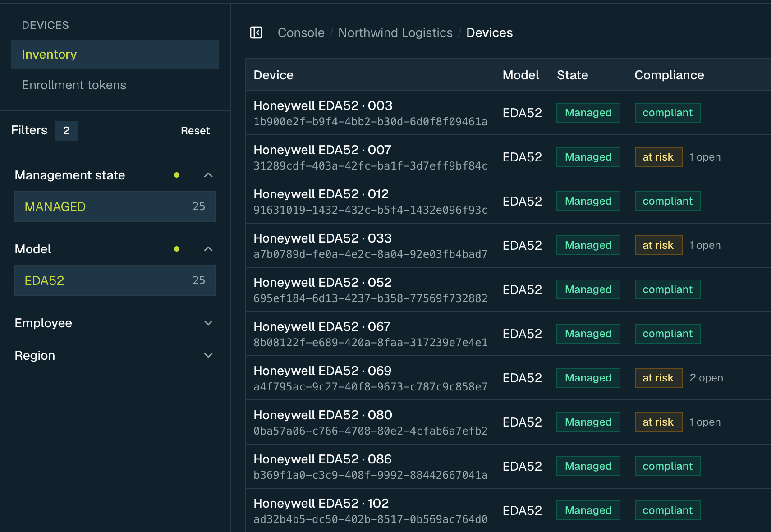Open device Honeywell EDA52 · 080
Screen dimensions: 771x532
[323, 415]
